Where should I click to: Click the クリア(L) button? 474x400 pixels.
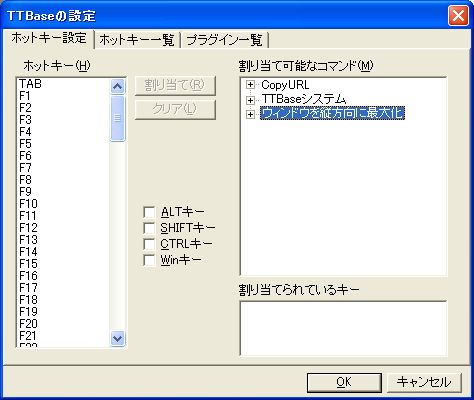(x=175, y=109)
